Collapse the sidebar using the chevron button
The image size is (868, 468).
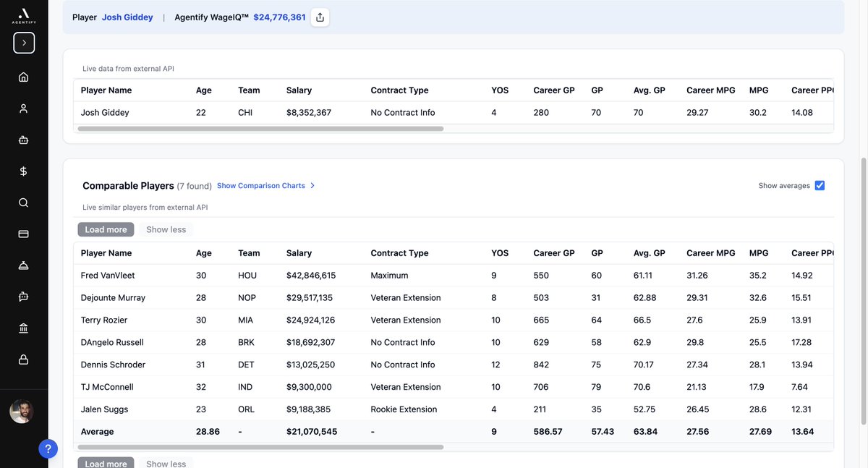coord(23,42)
